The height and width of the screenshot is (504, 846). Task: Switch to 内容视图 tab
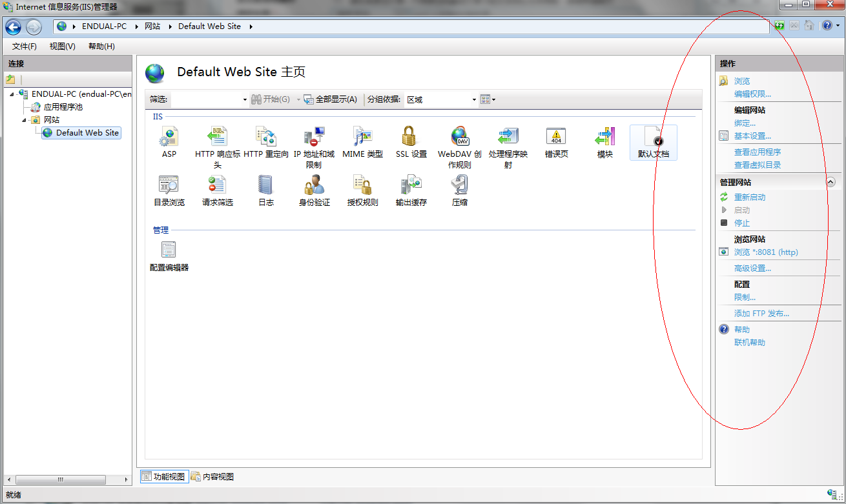(212, 477)
